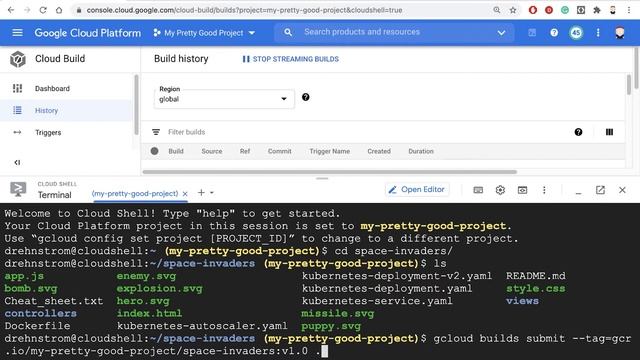
Task: Open the column display options icon
Action: (x=609, y=132)
